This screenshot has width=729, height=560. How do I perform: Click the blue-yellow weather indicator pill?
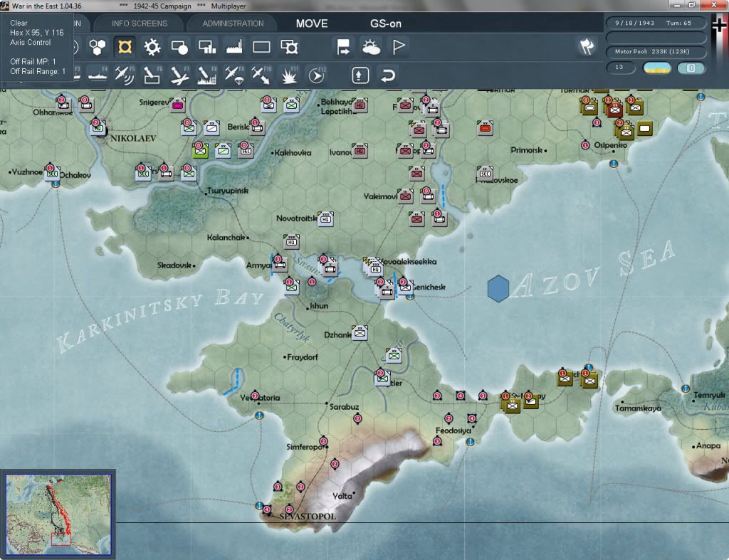click(x=656, y=68)
